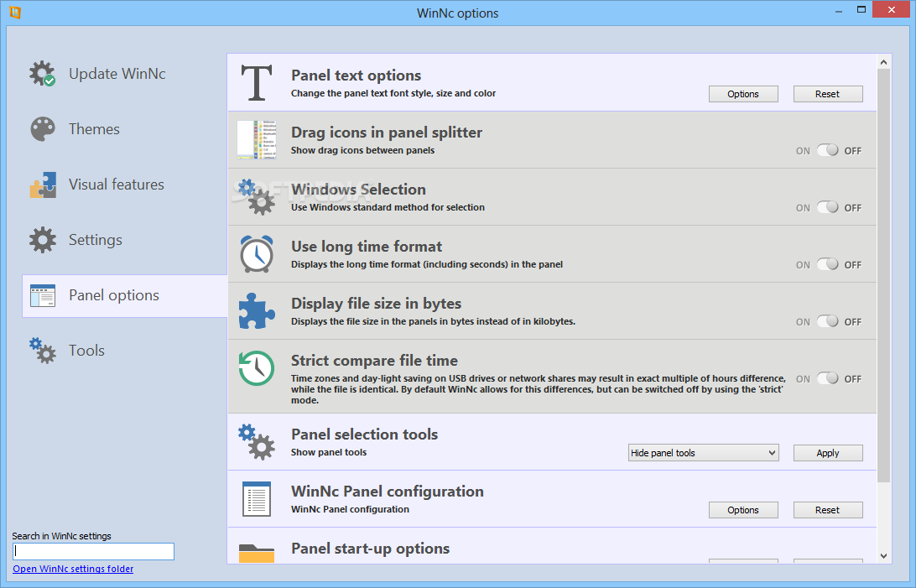Click the Panel selection tools gears icon
Image resolution: width=916 pixels, height=588 pixels.
click(257, 442)
